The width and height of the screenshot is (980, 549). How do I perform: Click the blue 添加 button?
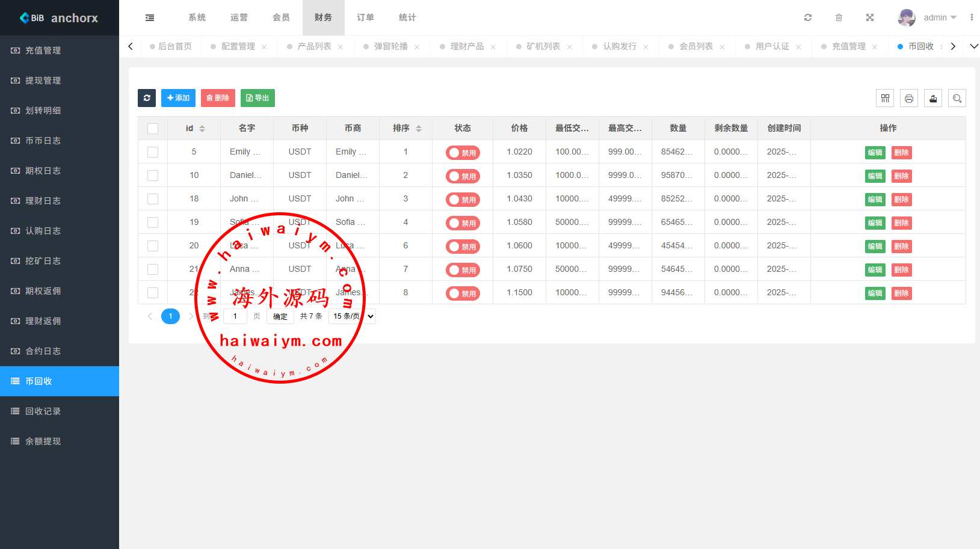point(178,98)
